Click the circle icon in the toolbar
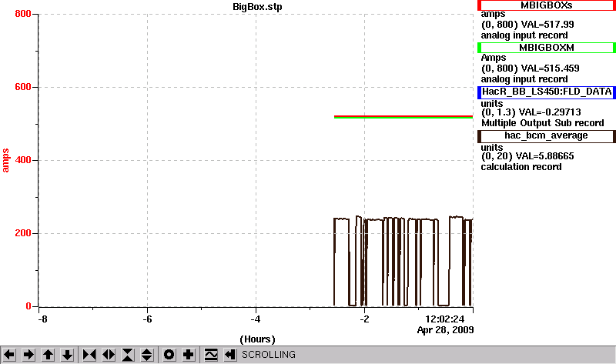The image size is (616, 364). [x=169, y=355]
